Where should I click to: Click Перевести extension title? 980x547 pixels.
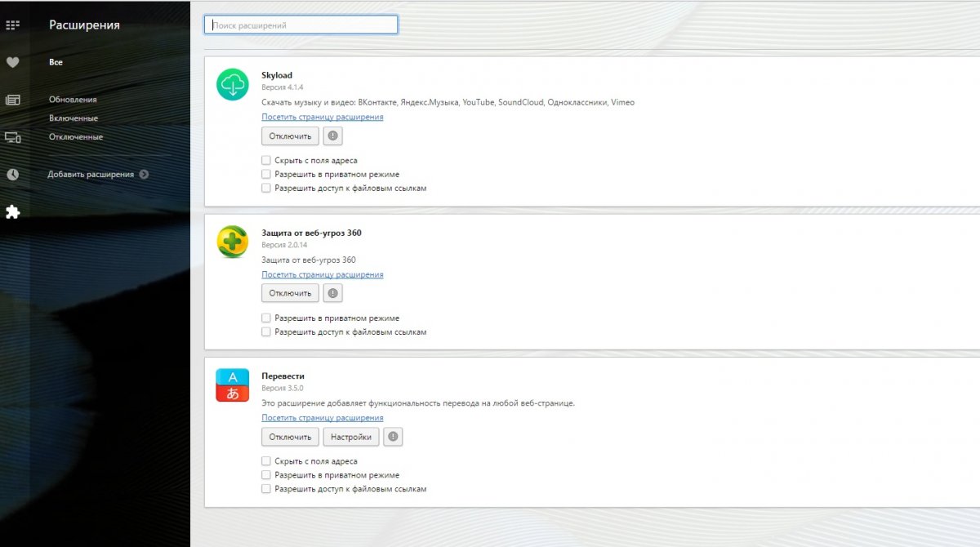pos(283,376)
